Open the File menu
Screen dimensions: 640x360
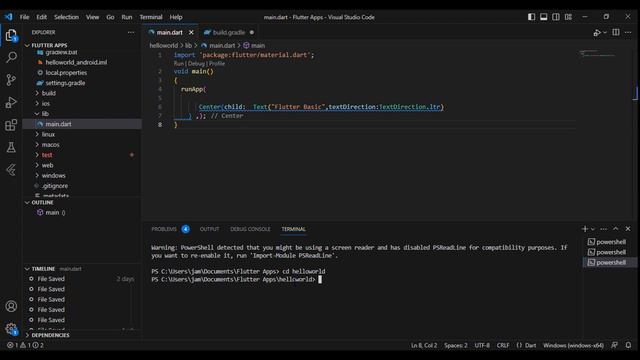pyautogui.click(x=24, y=17)
